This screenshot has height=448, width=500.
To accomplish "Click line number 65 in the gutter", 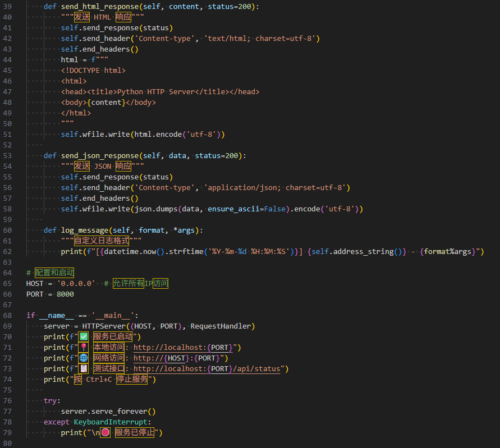I will (7, 283).
